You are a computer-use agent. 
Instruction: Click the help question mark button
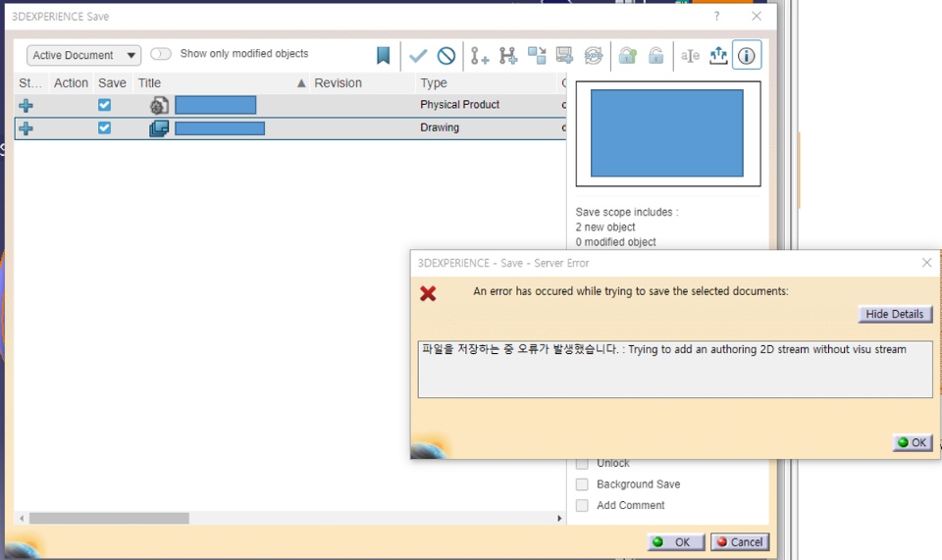click(716, 17)
